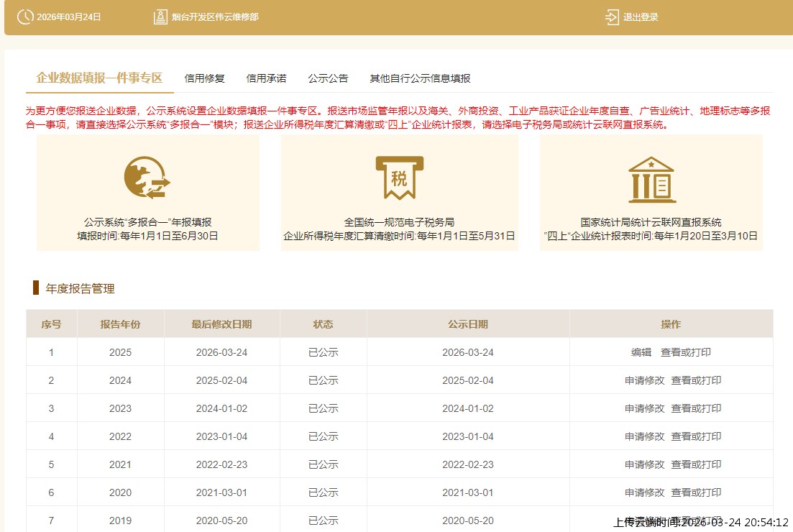Open the 信用承诺 tab
The image size is (793, 532).
coord(266,78)
